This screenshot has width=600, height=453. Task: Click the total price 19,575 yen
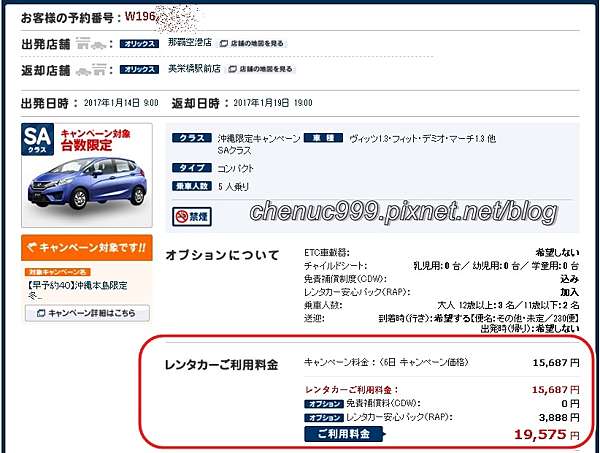coord(546,434)
